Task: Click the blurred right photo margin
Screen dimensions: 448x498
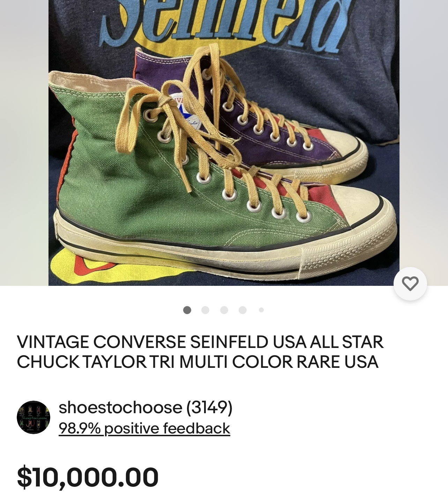Action: pos(424,133)
